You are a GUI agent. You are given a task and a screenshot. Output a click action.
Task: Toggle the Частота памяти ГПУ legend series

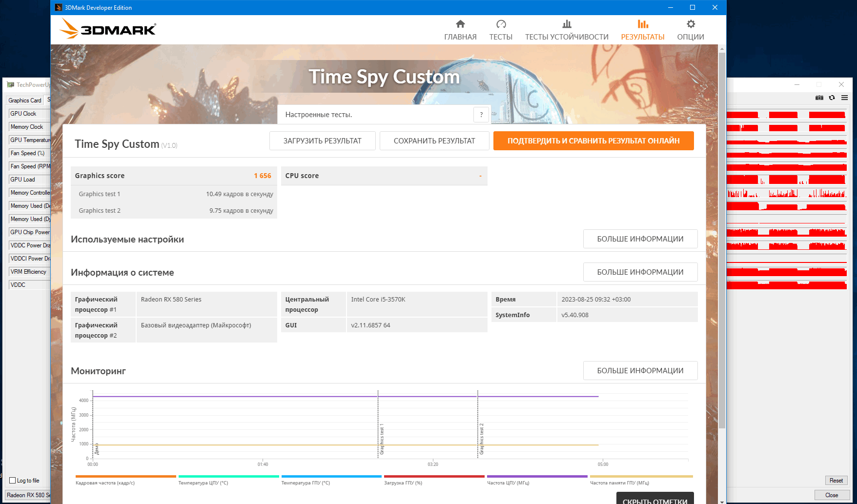[641, 480]
